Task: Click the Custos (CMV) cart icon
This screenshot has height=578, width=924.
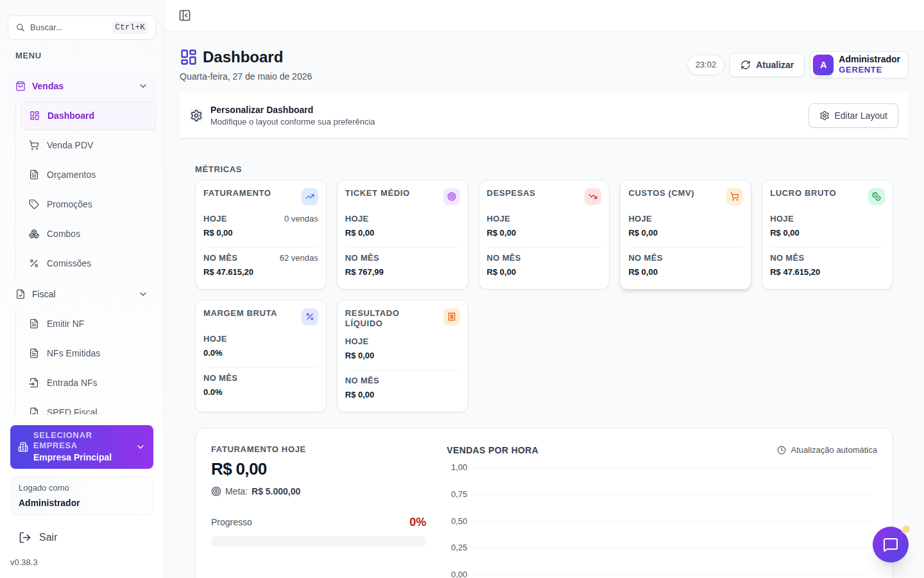Action: (x=735, y=197)
